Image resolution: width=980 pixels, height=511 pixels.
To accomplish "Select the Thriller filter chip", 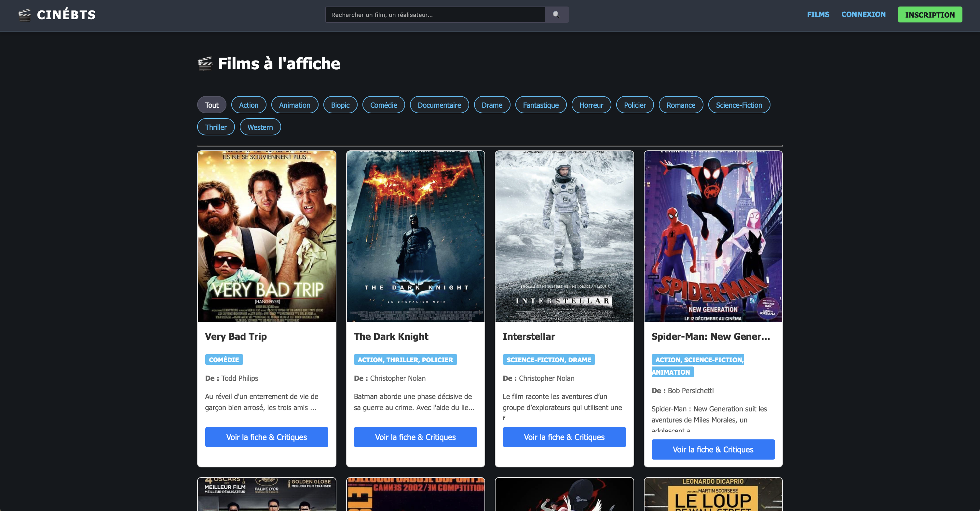I will [x=216, y=127].
